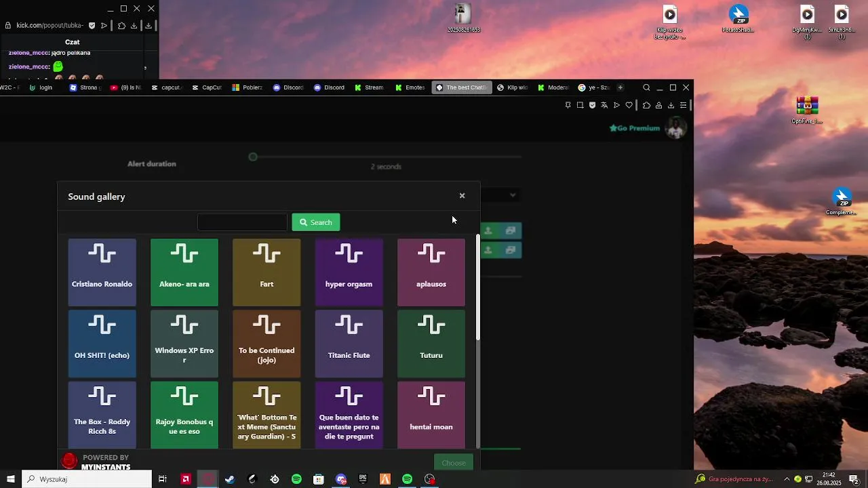This screenshot has width=868, height=488.
Task: Open the Windows Start menu
Action: 10,479
